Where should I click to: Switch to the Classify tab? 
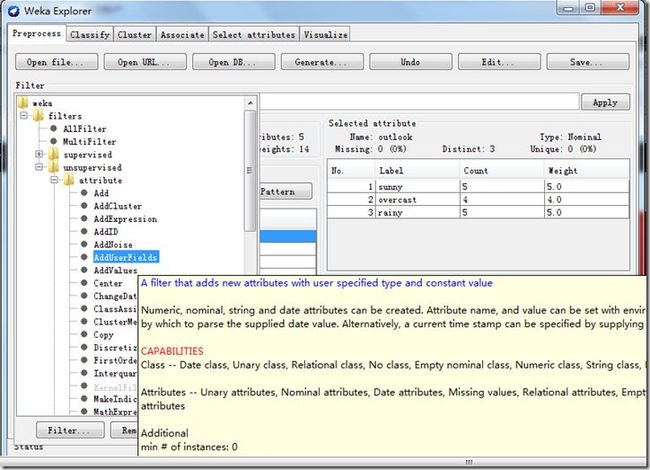click(90, 35)
